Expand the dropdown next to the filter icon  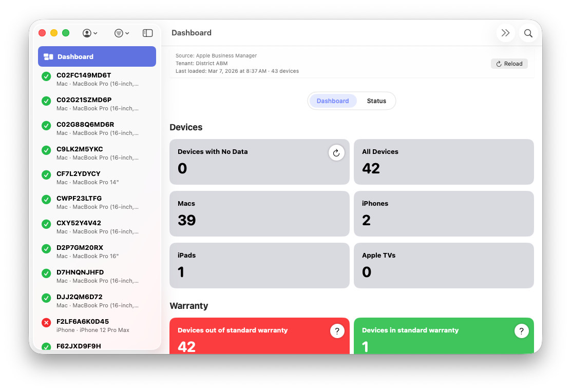coord(128,33)
